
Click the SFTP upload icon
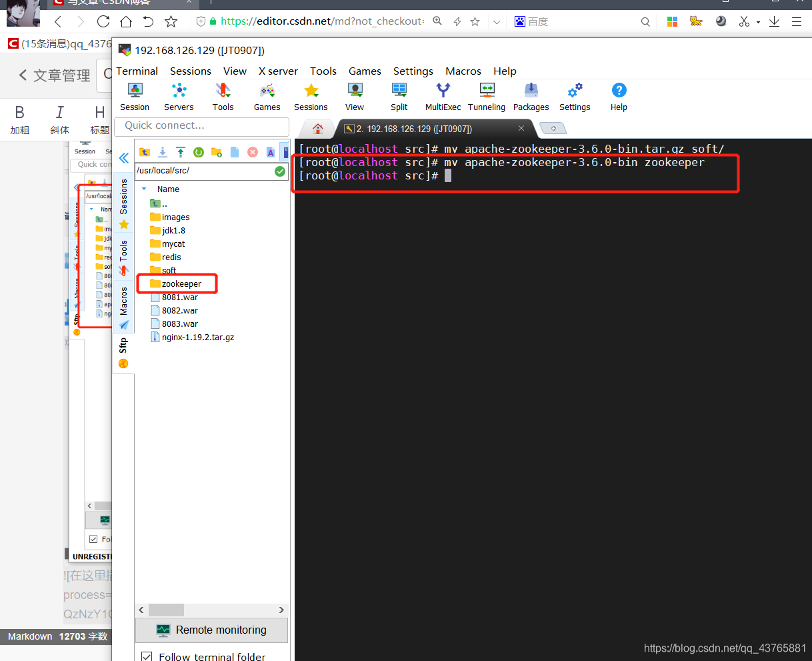pyautogui.click(x=180, y=152)
